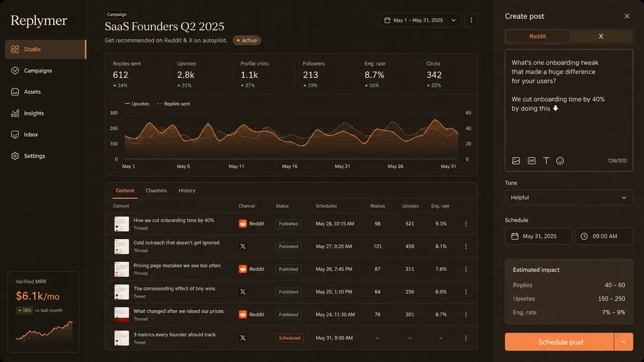Open the History tab
The width and height of the screenshot is (644, 362).
tap(187, 191)
